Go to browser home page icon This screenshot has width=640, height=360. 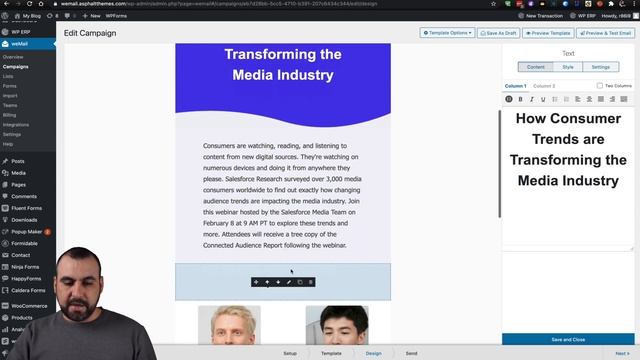(x=41, y=4)
